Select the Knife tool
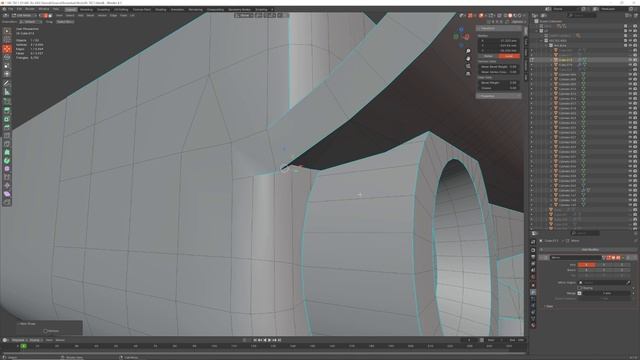The image size is (640, 360). (x=7, y=144)
